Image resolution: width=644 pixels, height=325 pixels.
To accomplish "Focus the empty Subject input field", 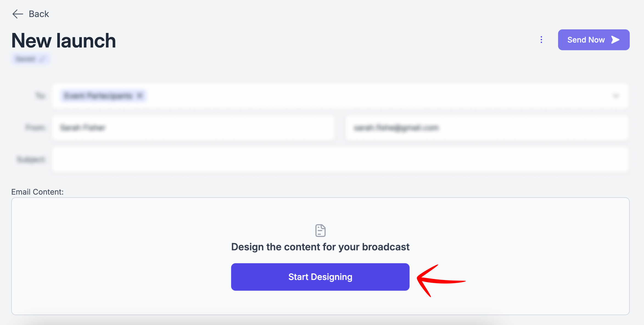I will coord(340,159).
